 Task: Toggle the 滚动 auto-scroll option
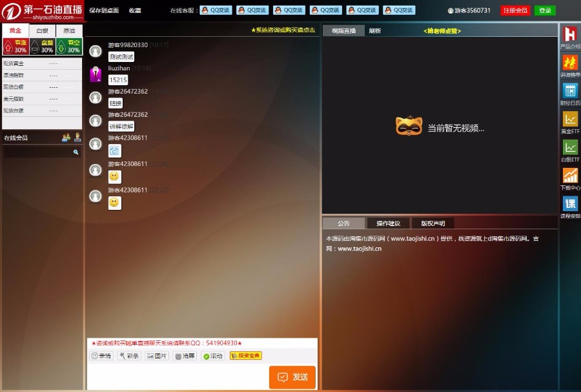coord(212,355)
